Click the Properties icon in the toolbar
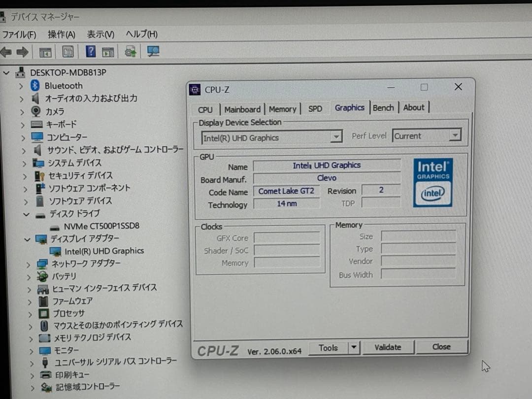Image resolution: width=532 pixels, height=399 pixels. [68, 51]
